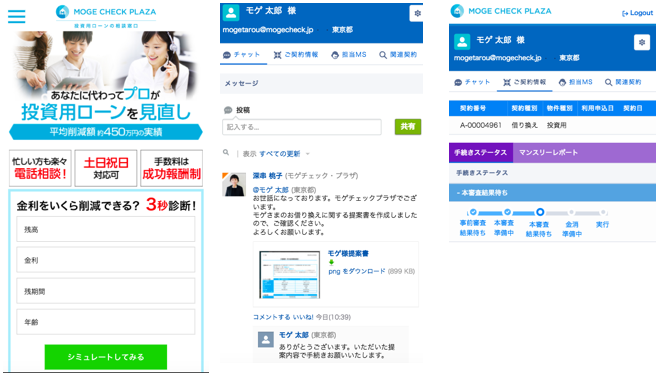Focus the 残高 input field
The height and width of the screenshot is (373, 664).
coord(106,229)
